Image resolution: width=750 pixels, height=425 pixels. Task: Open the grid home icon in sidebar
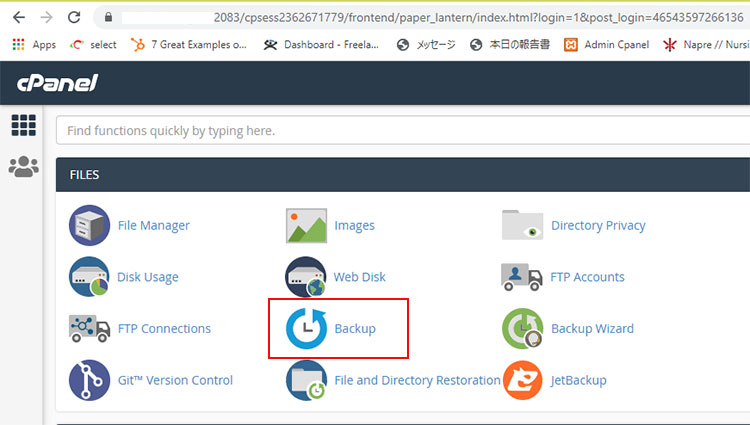23,125
